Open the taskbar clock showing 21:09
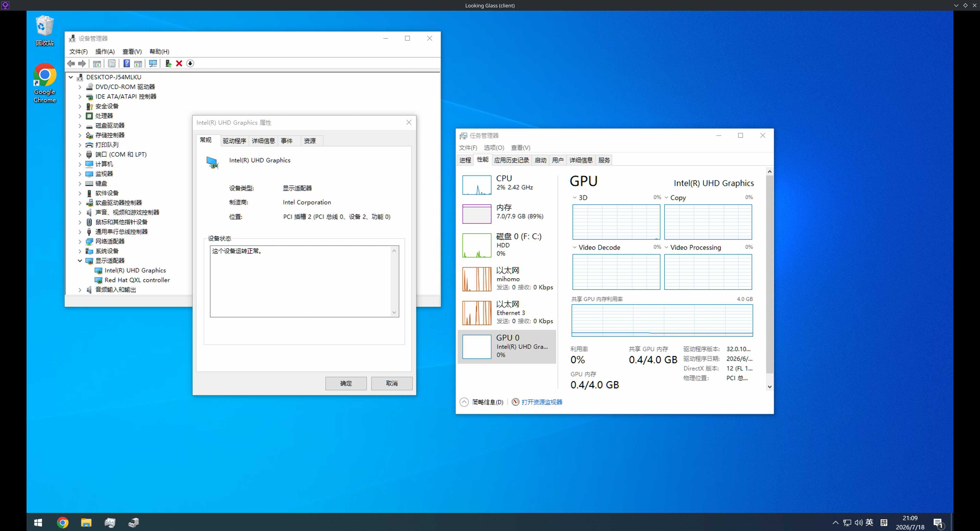Viewport: 980px width, 531px height. point(910,523)
